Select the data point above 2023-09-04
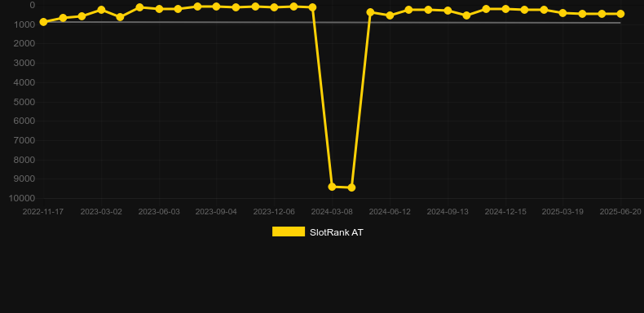 (217, 7)
